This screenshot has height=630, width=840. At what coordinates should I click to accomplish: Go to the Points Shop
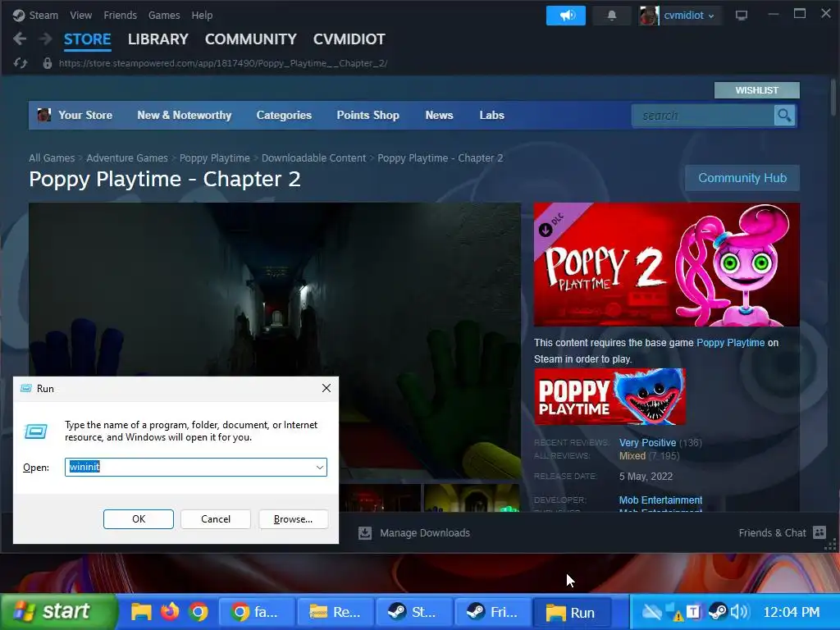[368, 115]
